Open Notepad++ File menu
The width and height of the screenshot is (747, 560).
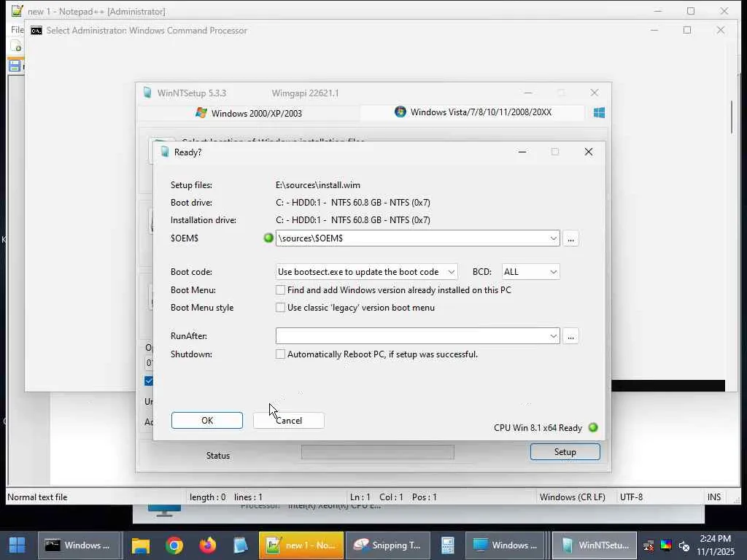18,30
